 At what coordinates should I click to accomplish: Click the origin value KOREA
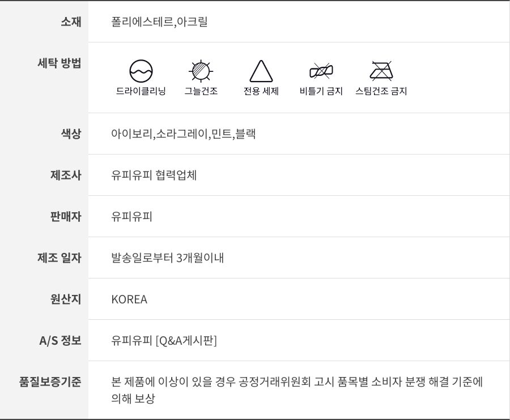[x=129, y=299]
